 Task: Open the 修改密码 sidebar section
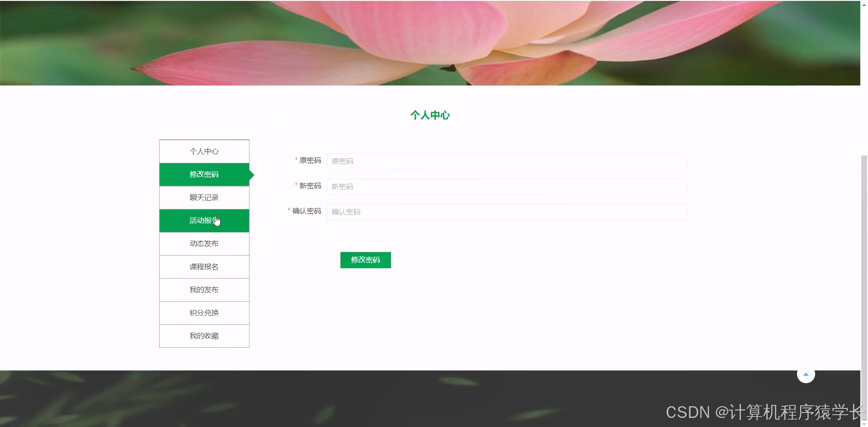[x=204, y=175]
